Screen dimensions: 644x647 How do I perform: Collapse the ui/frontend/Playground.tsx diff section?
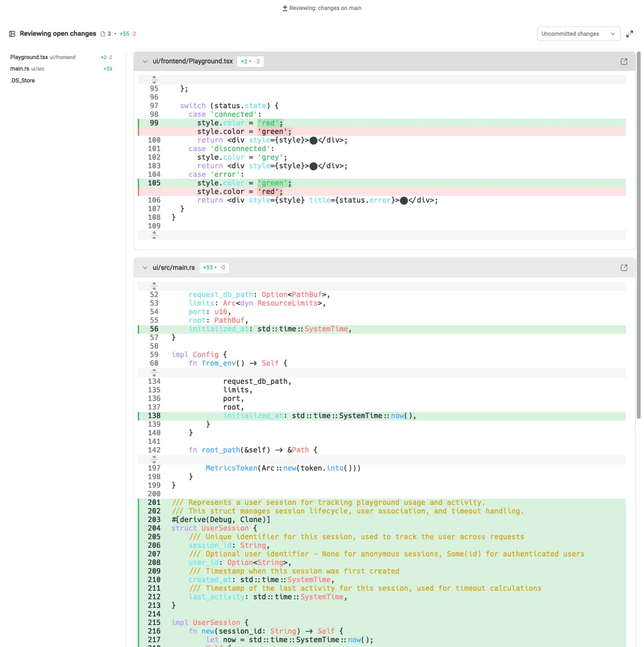(x=144, y=61)
